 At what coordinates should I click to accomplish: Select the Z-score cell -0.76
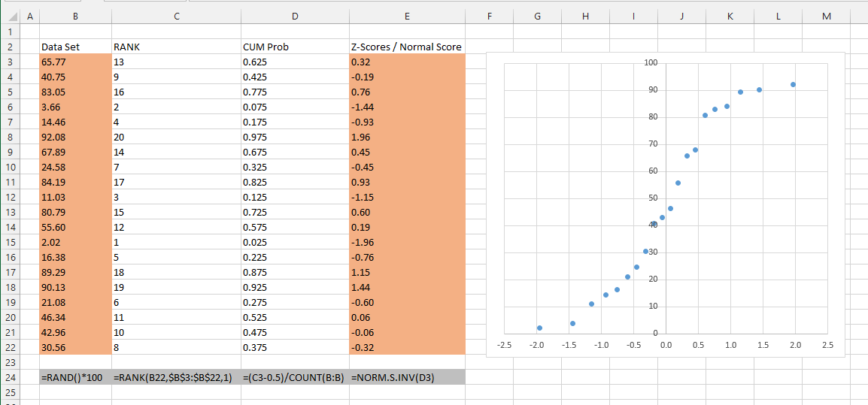pos(407,257)
